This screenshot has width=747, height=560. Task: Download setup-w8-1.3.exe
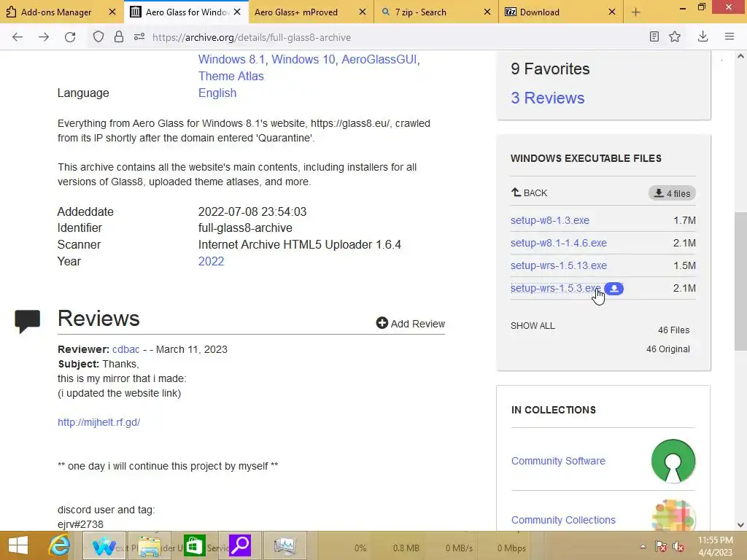pyautogui.click(x=550, y=220)
